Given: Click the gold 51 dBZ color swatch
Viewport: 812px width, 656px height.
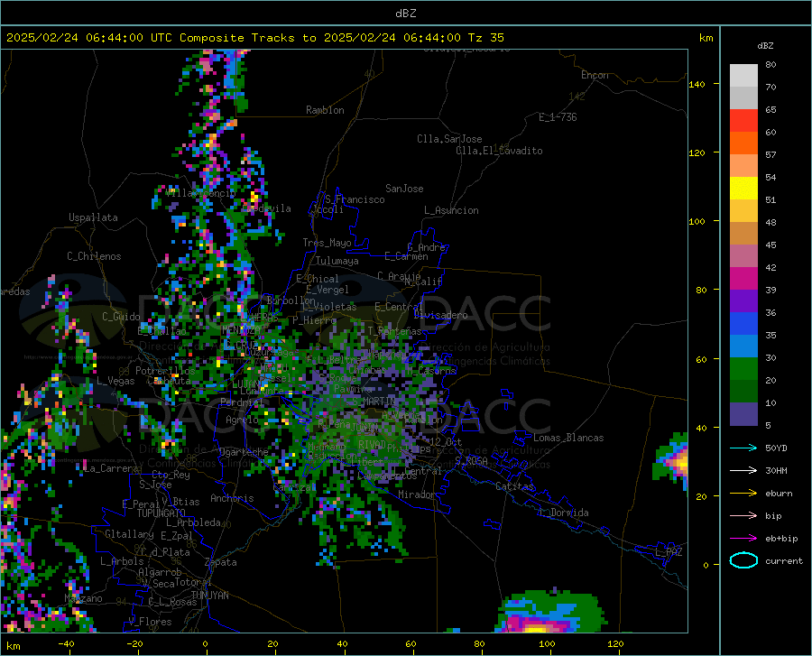Looking at the screenshot, I should (743, 211).
